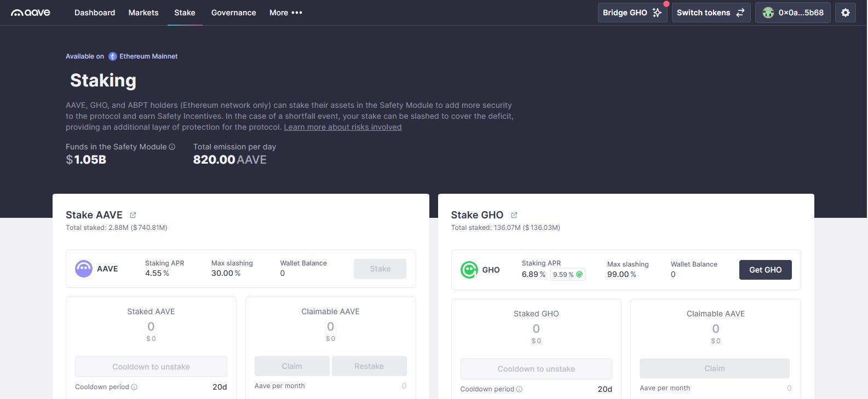
Task: Click the 6.89% GHO staking APR
Action: pos(533,274)
